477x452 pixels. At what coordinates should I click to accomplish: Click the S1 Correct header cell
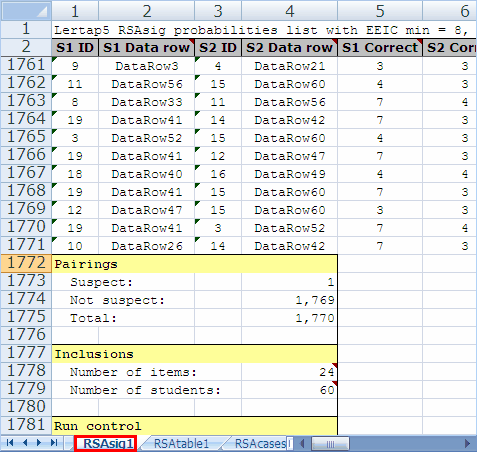tap(380, 47)
